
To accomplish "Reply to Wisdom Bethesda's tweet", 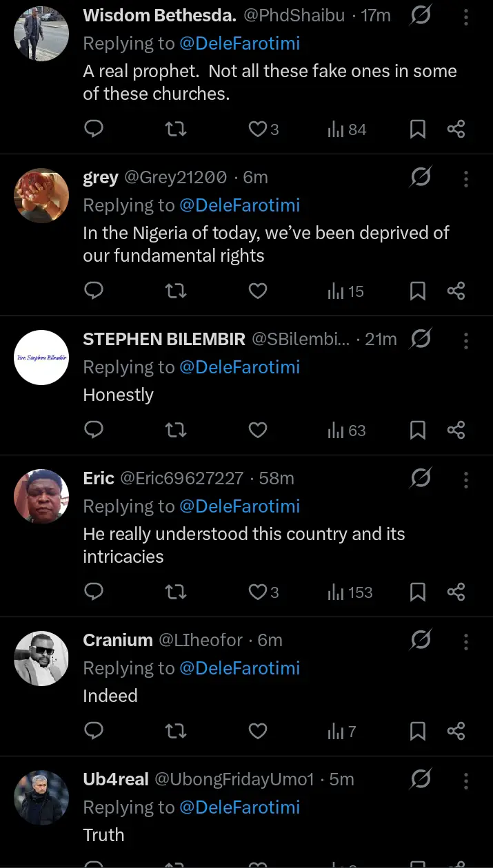I will (x=93, y=129).
